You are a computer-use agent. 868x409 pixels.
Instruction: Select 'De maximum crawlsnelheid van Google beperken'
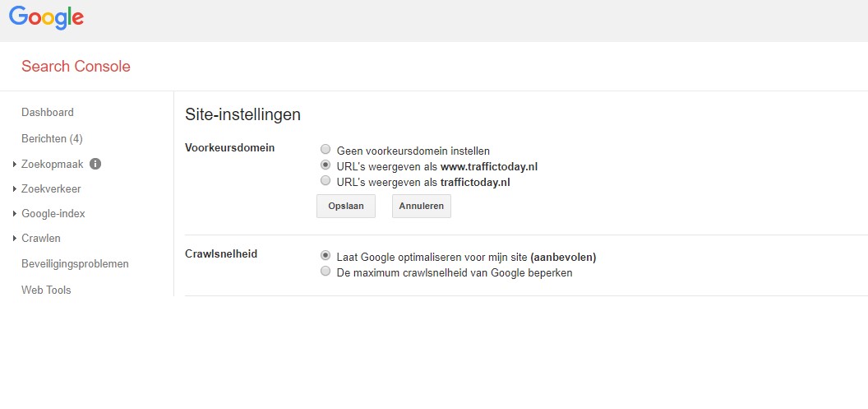coord(325,272)
